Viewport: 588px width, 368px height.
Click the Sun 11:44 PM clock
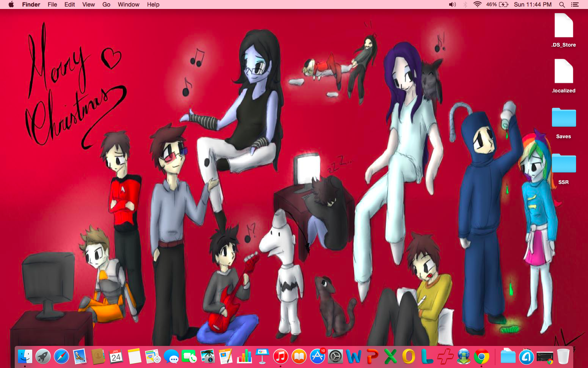[533, 4]
